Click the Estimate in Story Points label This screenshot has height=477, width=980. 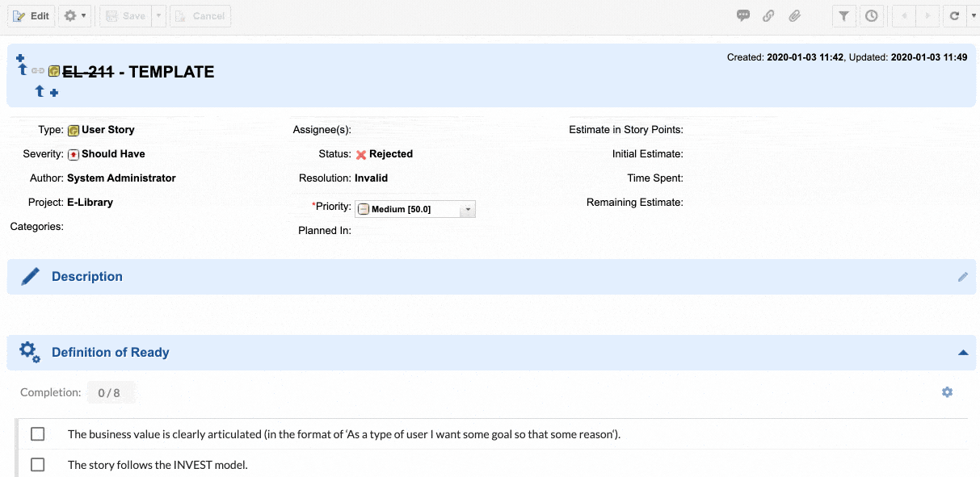point(626,130)
